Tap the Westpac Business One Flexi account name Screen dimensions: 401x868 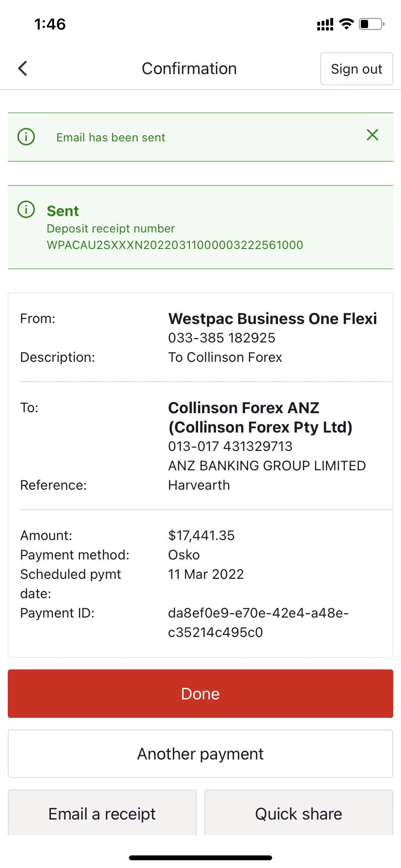click(273, 319)
